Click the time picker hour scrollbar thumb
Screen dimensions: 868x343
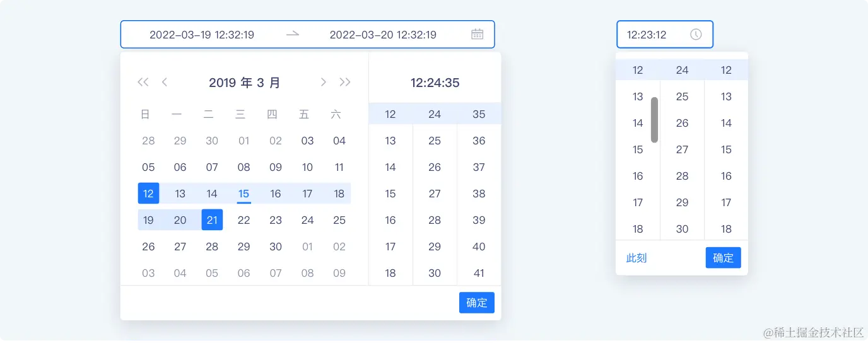(x=655, y=120)
